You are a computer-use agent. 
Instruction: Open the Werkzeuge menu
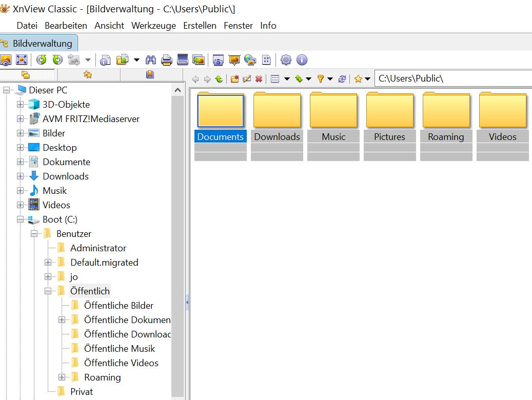coord(153,26)
